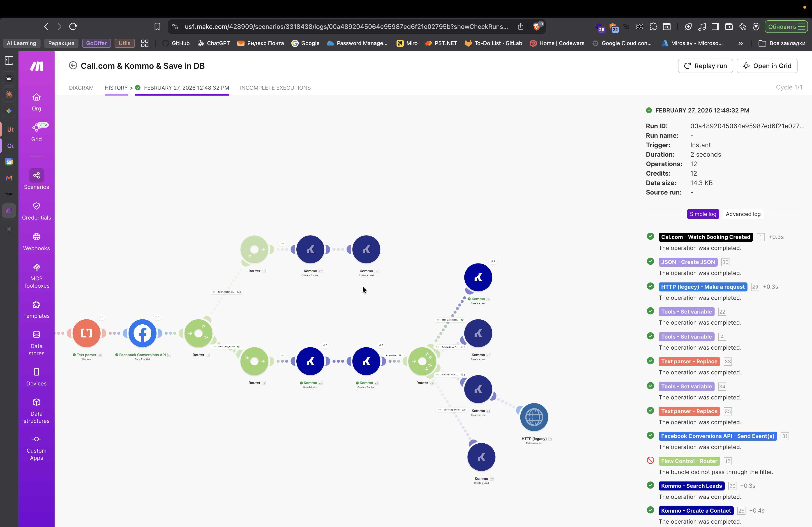This screenshot has width=812, height=527.
Task: Open the HTTP (legacy) globe module
Action: click(x=534, y=417)
